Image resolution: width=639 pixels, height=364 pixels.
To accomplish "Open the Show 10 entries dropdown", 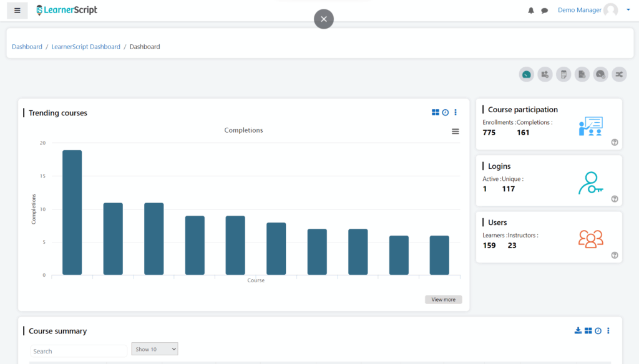I will (x=154, y=349).
